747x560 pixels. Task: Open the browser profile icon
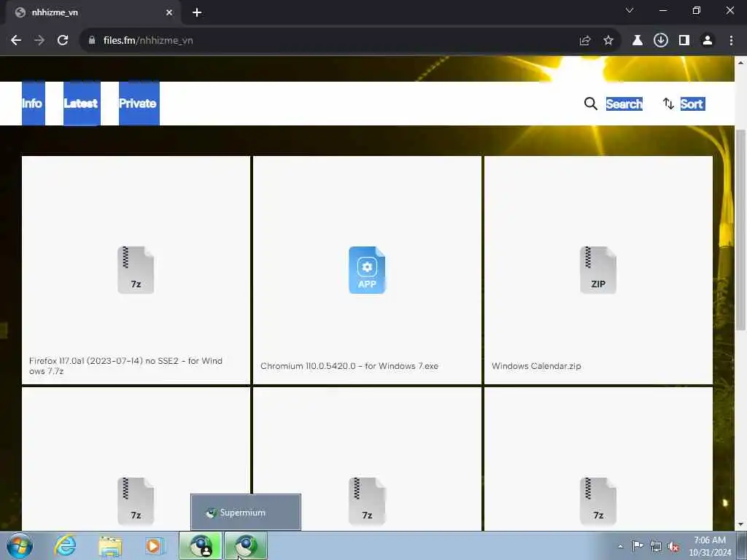tap(708, 41)
